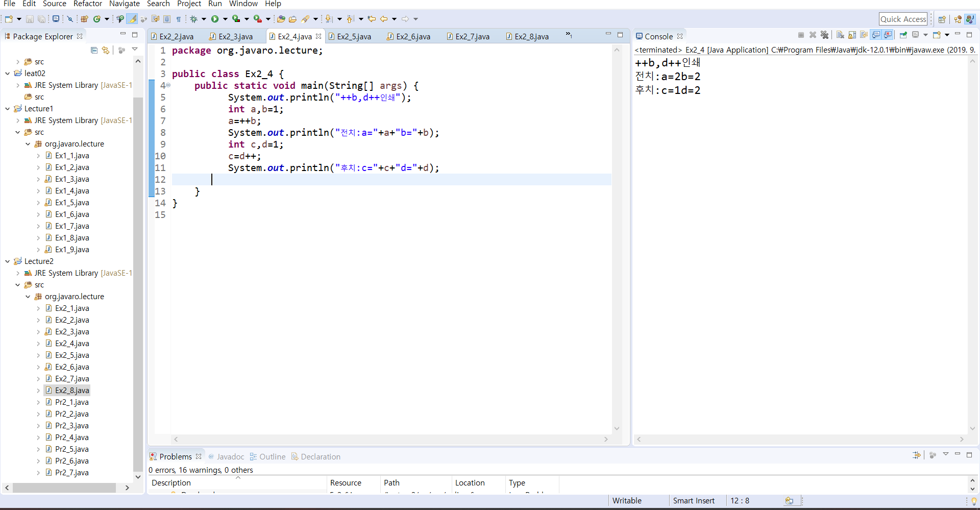Click the editor horizontal scrollbar
Screen dimensions: 980x510
pyautogui.click(x=391, y=440)
